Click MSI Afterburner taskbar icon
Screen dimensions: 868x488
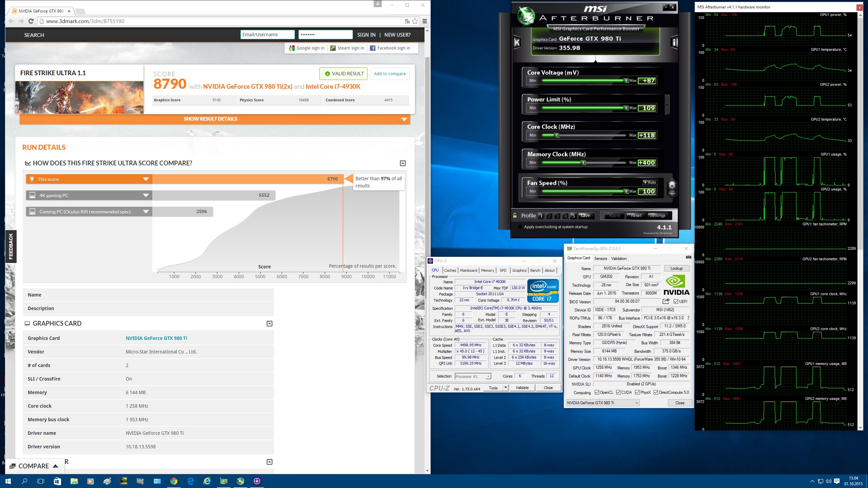(x=240, y=481)
